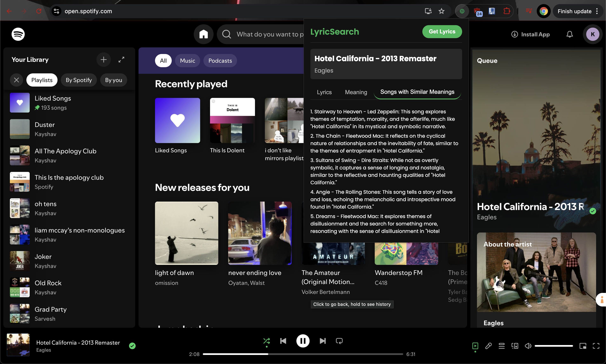Open notifications bell icon
The height and width of the screenshot is (364, 606).
[x=570, y=34]
